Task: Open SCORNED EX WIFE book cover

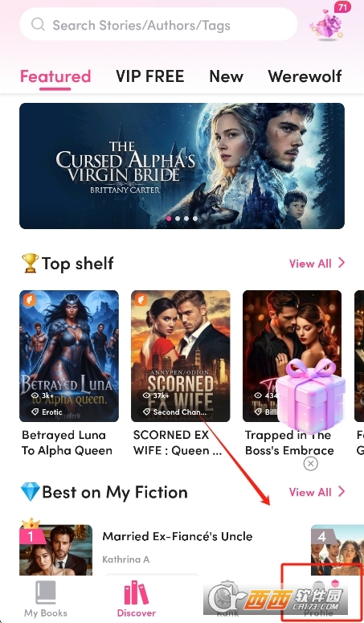Action: 181,356
